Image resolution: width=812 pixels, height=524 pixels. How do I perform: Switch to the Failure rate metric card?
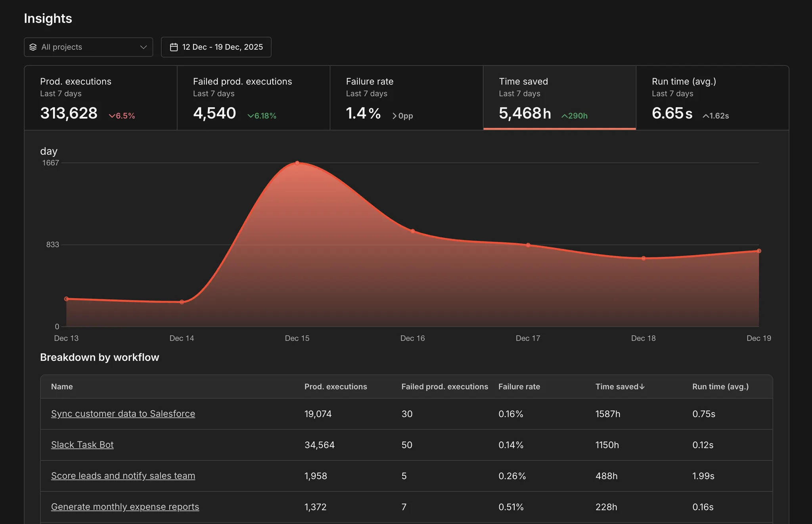406,98
